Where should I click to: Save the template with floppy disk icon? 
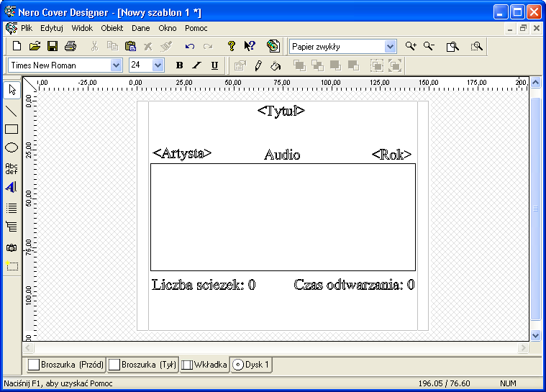tap(53, 46)
